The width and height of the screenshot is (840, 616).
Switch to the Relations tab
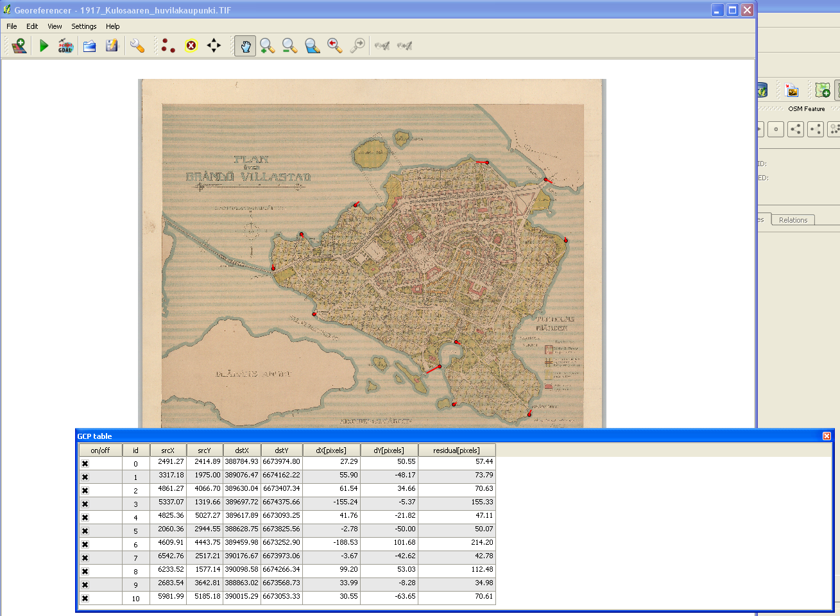(793, 220)
